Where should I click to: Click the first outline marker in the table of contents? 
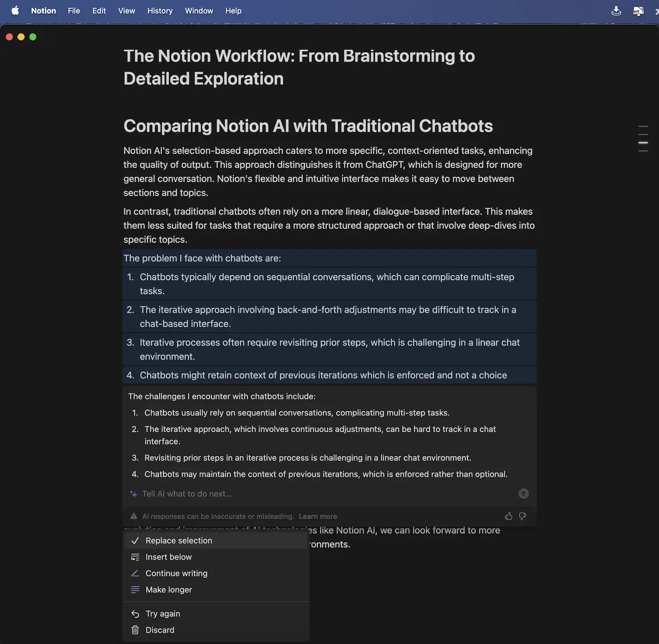[643, 126]
